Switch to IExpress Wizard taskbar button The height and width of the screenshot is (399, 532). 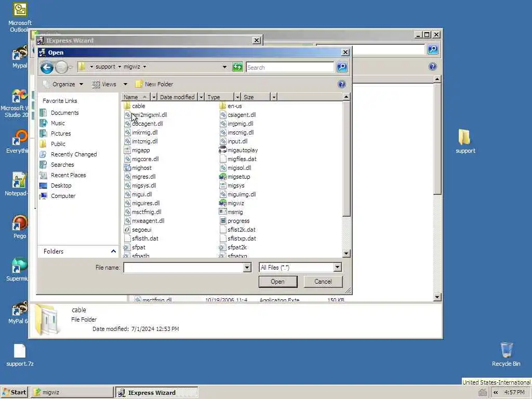tap(156, 393)
